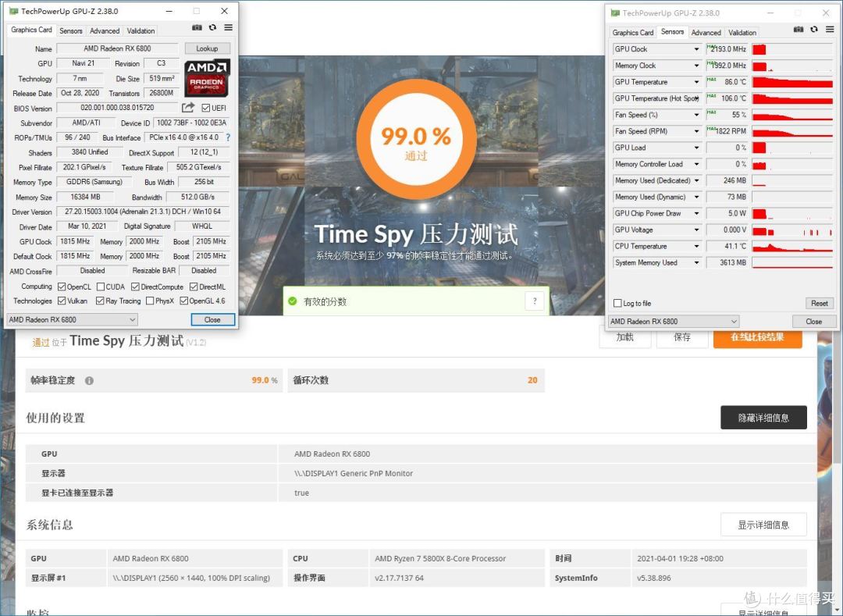Viewport: 843px width, 616px height.
Task: Switch to Advanced tab in left GPU-Z window
Action: click(105, 30)
